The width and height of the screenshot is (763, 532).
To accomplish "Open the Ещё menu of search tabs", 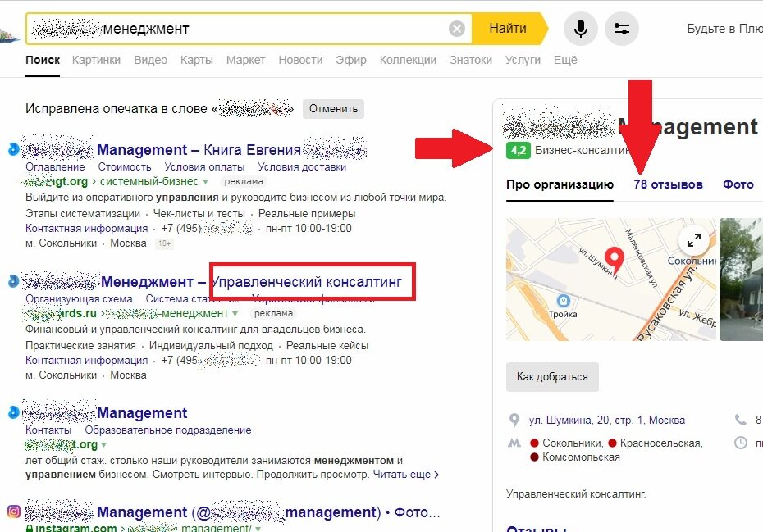I will point(565,60).
